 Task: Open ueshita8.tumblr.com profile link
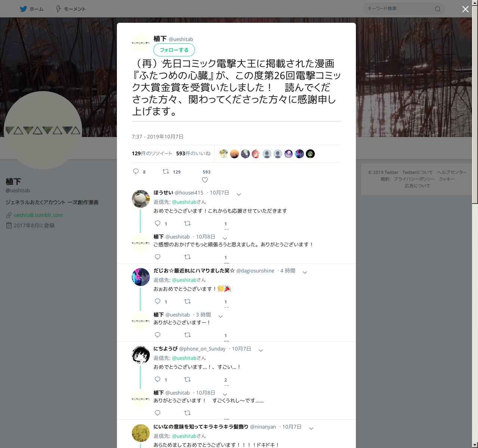click(x=38, y=215)
